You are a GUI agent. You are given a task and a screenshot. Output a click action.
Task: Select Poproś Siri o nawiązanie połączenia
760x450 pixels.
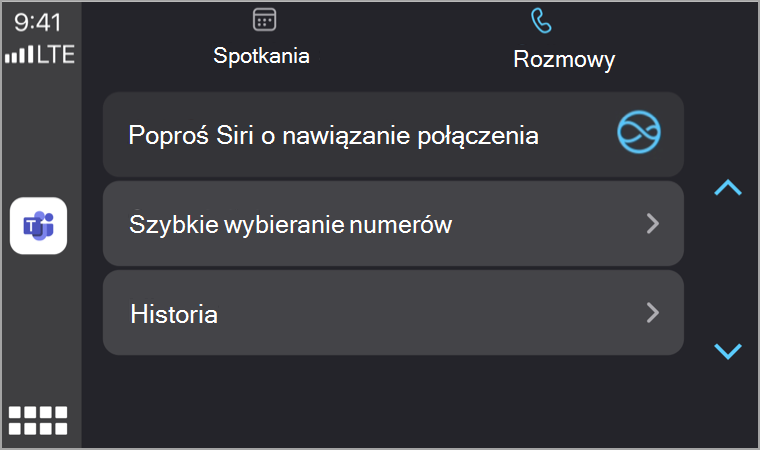pyautogui.click(x=393, y=134)
